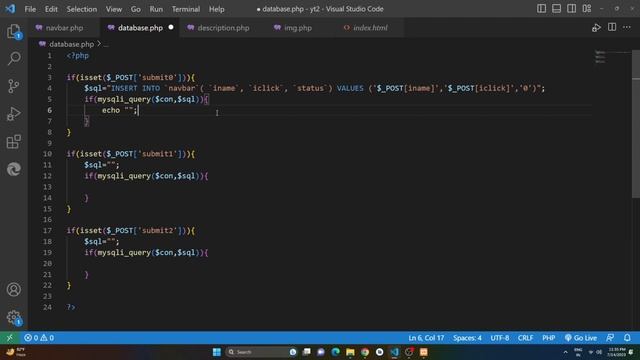
Task: Open the Help menu
Action: [217, 9]
